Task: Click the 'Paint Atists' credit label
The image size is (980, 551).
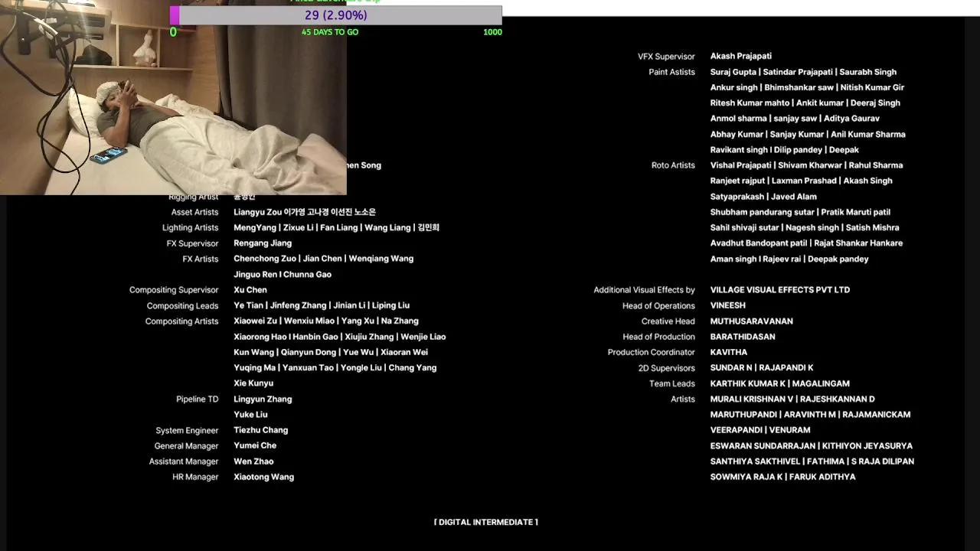Action: click(x=671, y=72)
